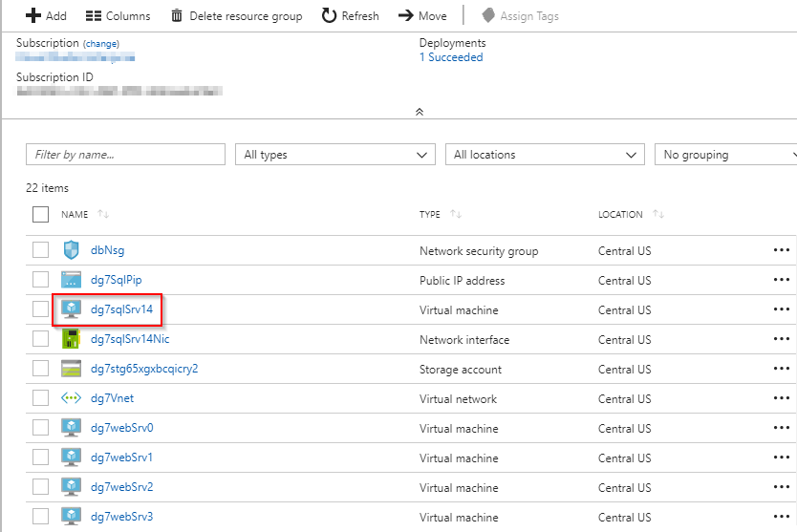Open the ellipsis menu for dg7Vnet
Image resolution: width=797 pixels, height=532 pixels.
coord(782,398)
